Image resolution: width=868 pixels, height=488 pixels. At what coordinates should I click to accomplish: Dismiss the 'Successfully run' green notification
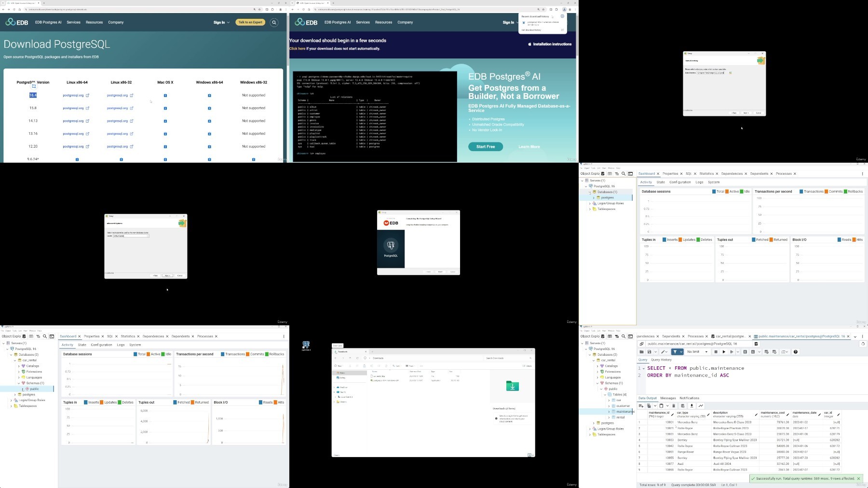coord(858,478)
